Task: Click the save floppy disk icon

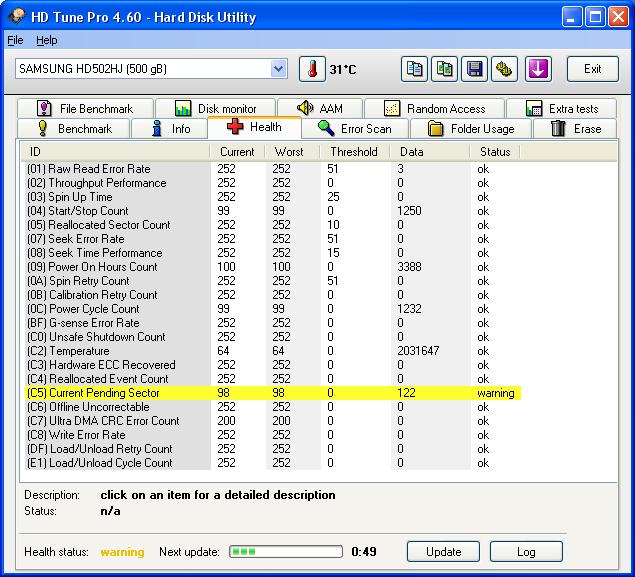Action: click(474, 69)
